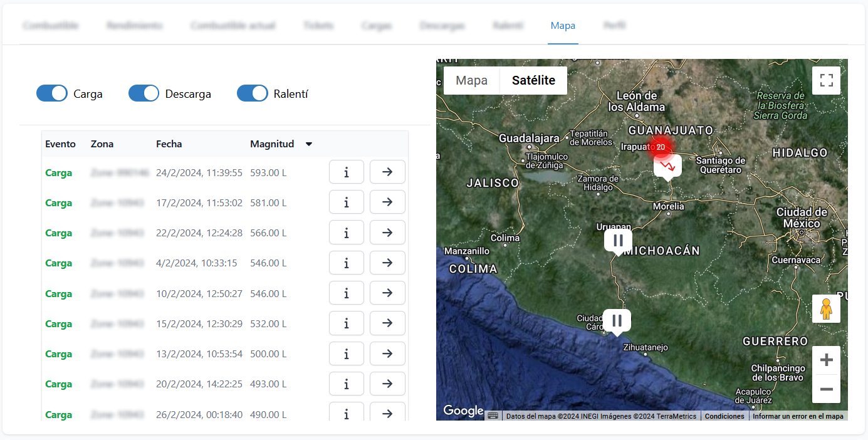The width and height of the screenshot is (868, 440).
Task: Select the pause-style marker in Michoacán
Action: [x=618, y=240]
